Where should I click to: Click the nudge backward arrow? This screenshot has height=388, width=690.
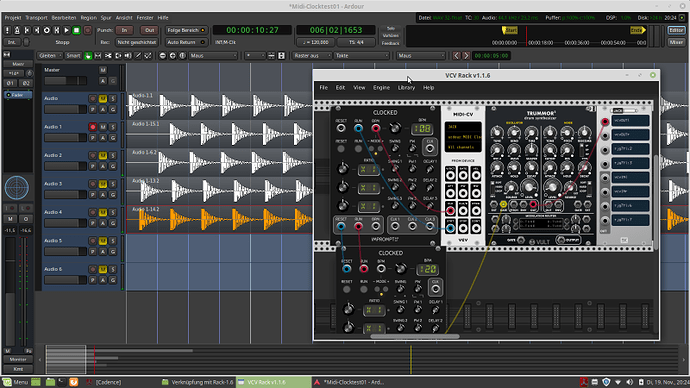click(456, 56)
